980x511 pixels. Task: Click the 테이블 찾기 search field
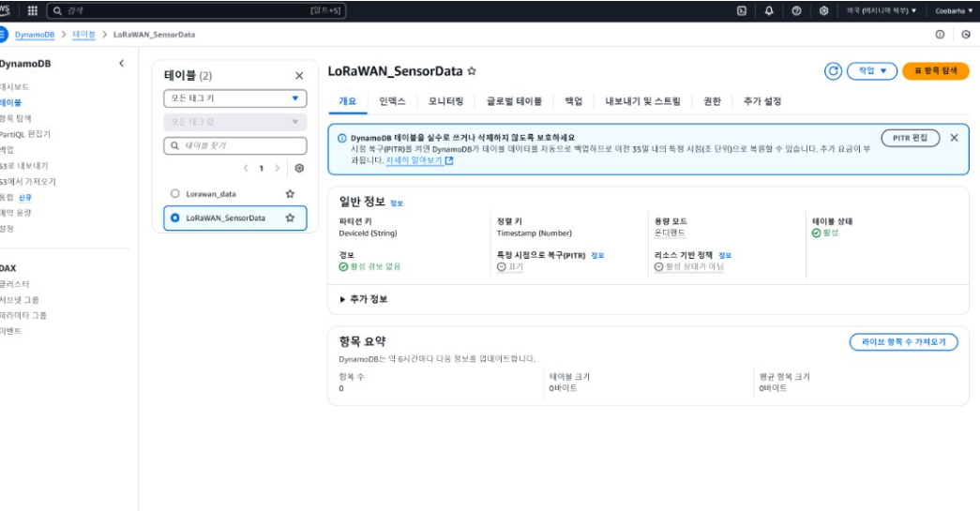click(x=235, y=145)
